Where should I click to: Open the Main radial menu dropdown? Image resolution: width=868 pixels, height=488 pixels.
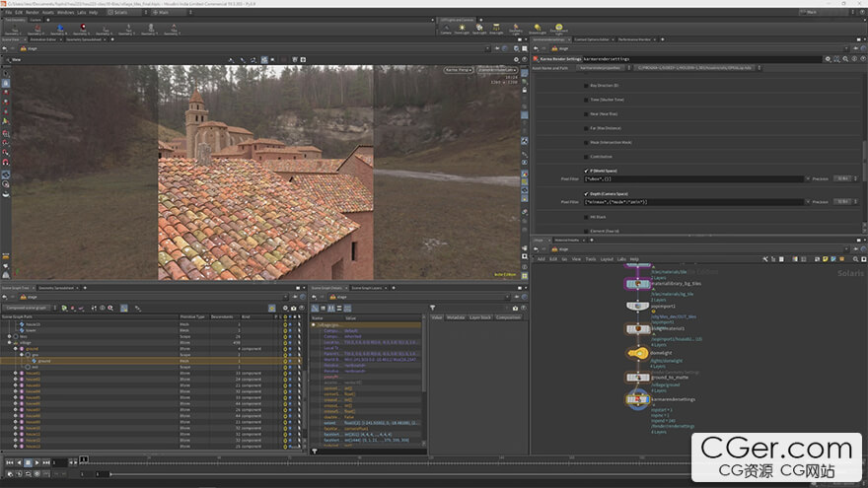[172, 12]
